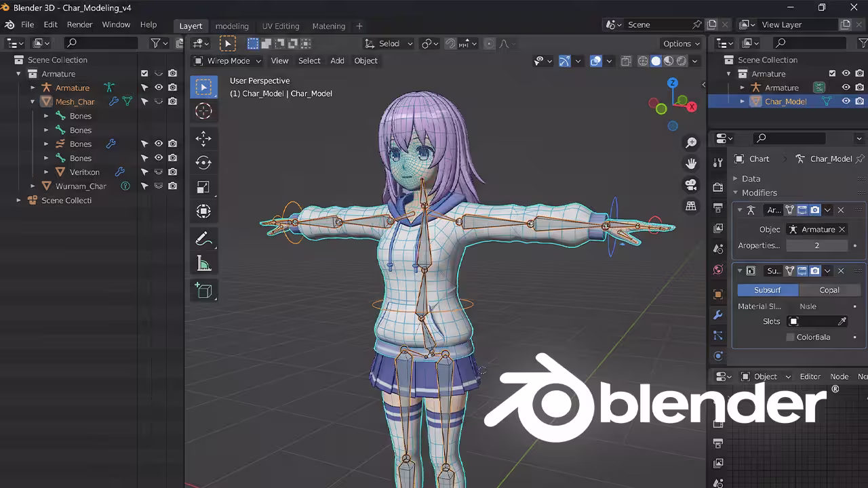Open the View Layer properties icon

(718, 228)
